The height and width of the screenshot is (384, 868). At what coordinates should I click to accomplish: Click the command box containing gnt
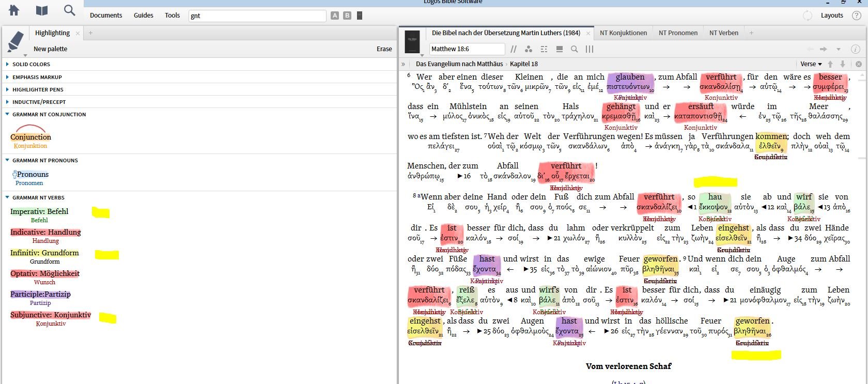[x=257, y=16]
